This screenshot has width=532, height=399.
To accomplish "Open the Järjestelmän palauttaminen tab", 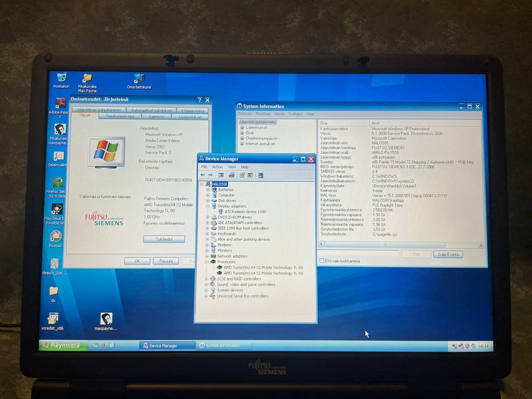I will pos(99,110).
